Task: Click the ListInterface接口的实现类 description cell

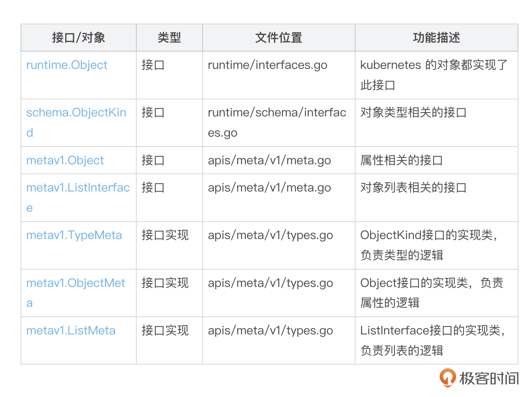Action: [433, 340]
